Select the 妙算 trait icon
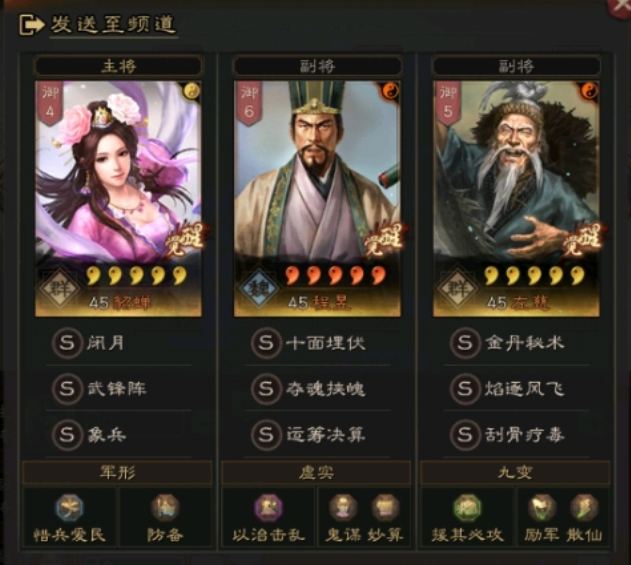This screenshot has height=565, width=631. coord(385,507)
